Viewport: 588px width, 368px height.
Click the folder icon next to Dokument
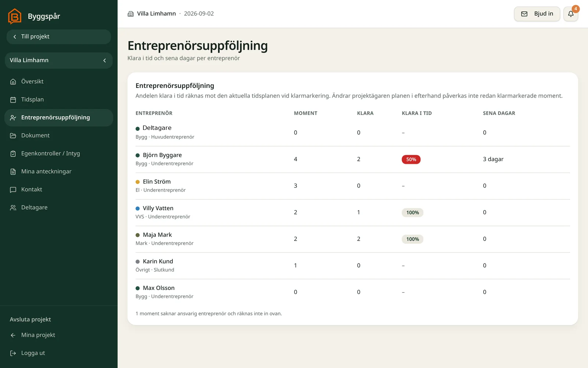point(13,136)
